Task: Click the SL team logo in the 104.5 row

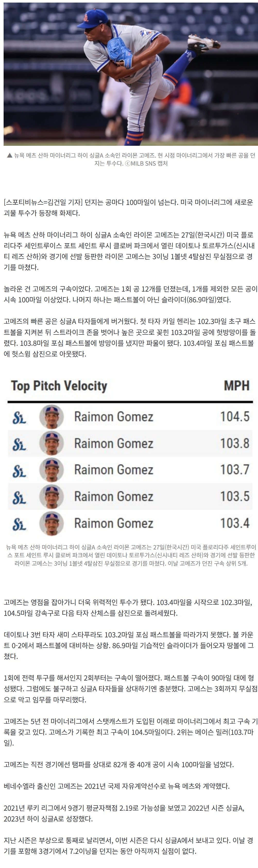Action: pos(19,417)
